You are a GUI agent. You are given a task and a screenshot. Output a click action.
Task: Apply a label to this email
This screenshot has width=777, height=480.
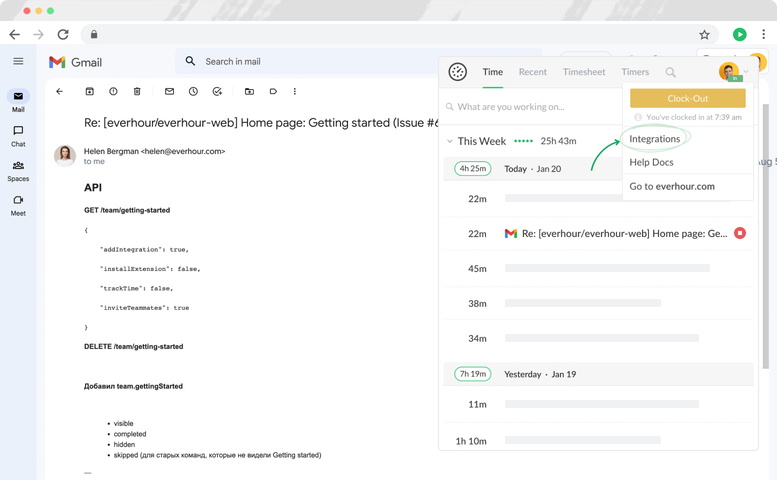pyautogui.click(x=273, y=91)
